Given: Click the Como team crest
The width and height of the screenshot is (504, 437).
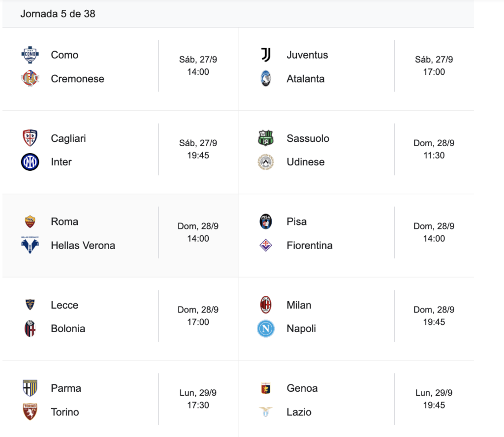Looking at the screenshot, I should [x=30, y=55].
